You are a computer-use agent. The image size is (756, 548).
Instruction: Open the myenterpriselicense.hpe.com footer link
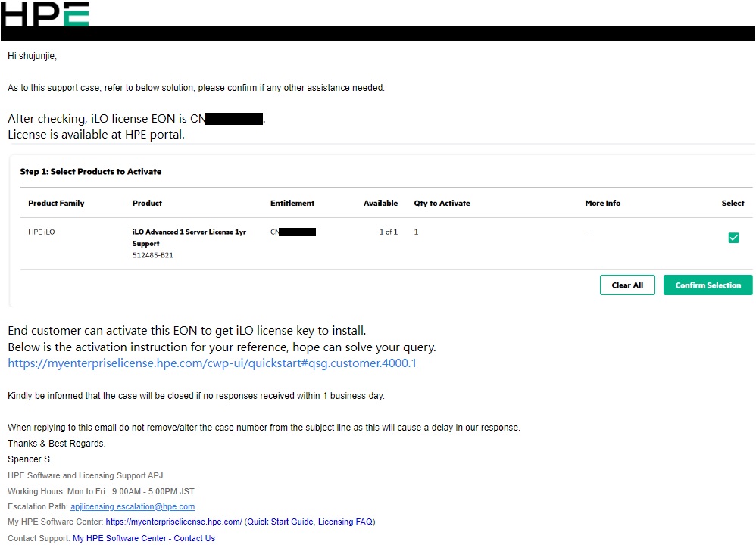click(173, 522)
